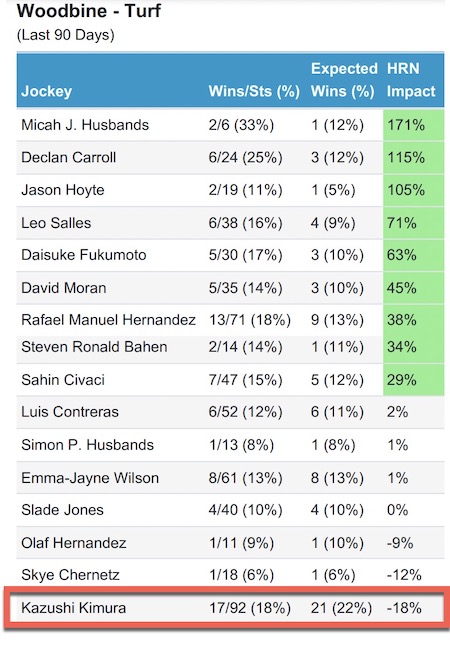
Task: Click the Jockey column header
Action: [x=46, y=91]
